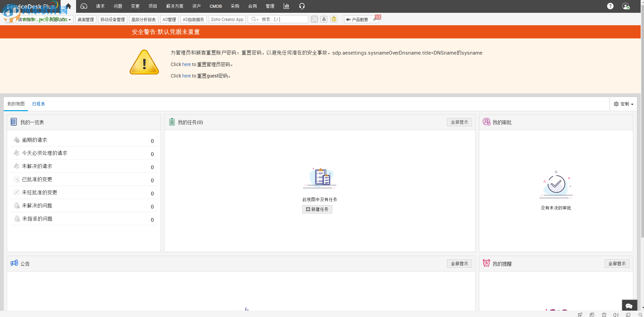Open the user profile account icon
Image resolution: width=644 pixels, height=317 pixels.
[625, 6]
